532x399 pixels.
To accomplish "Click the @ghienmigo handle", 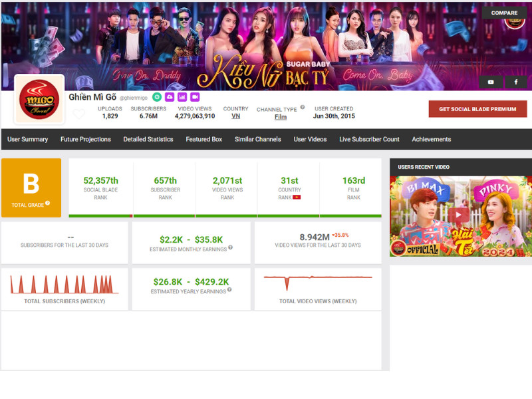I will click(134, 98).
